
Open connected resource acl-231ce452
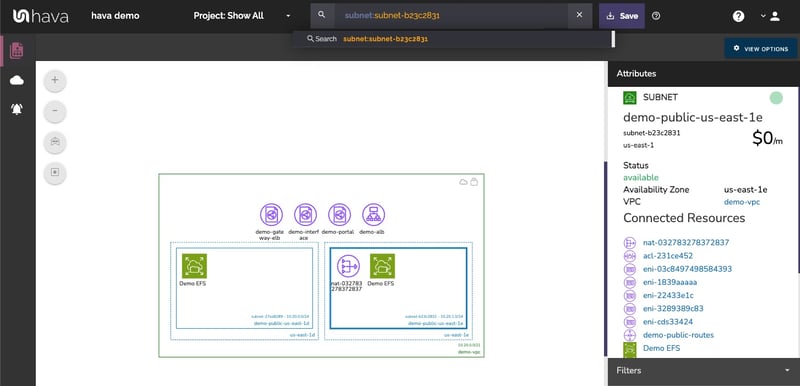point(668,255)
